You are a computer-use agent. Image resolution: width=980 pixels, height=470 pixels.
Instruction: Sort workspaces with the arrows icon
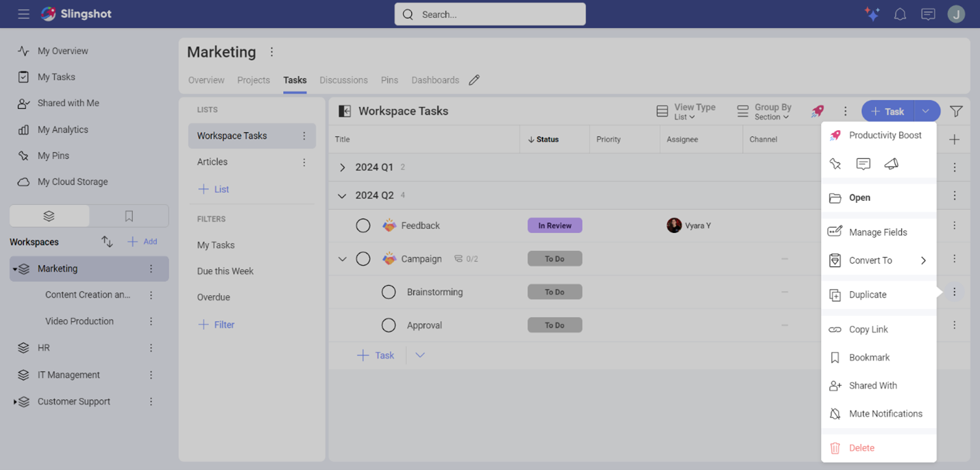(107, 241)
